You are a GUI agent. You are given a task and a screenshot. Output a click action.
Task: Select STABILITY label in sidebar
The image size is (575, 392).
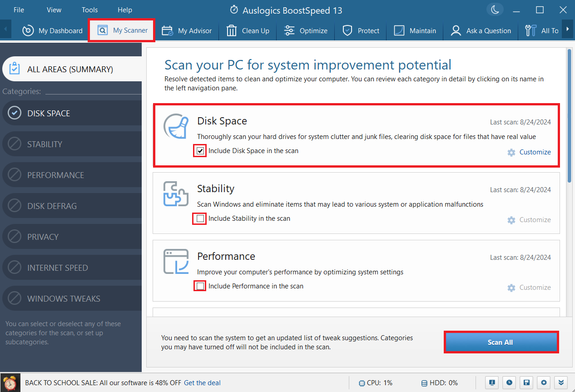click(x=45, y=144)
